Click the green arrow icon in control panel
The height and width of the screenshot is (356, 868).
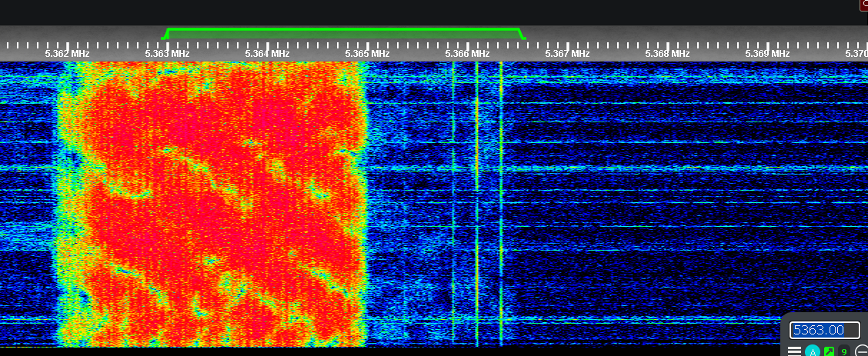click(829, 351)
